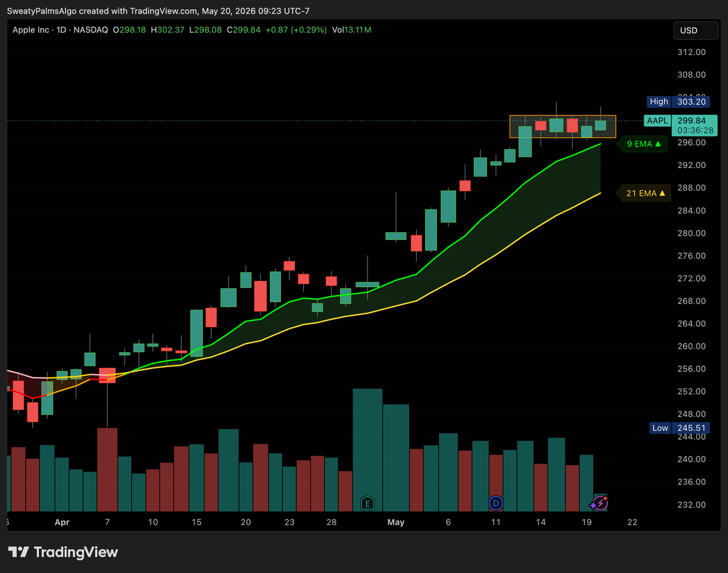The width and height of the screenshot is (728, 573).
Task: Click the close value C299.84
Action: [x=244, y=30]
